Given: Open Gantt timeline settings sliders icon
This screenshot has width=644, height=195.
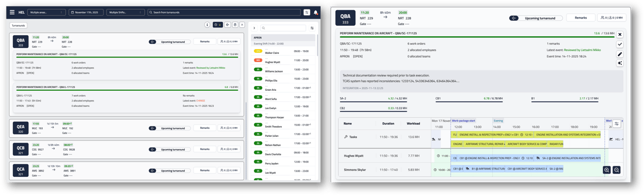Looking at the screenshot, I should (616, 124).
